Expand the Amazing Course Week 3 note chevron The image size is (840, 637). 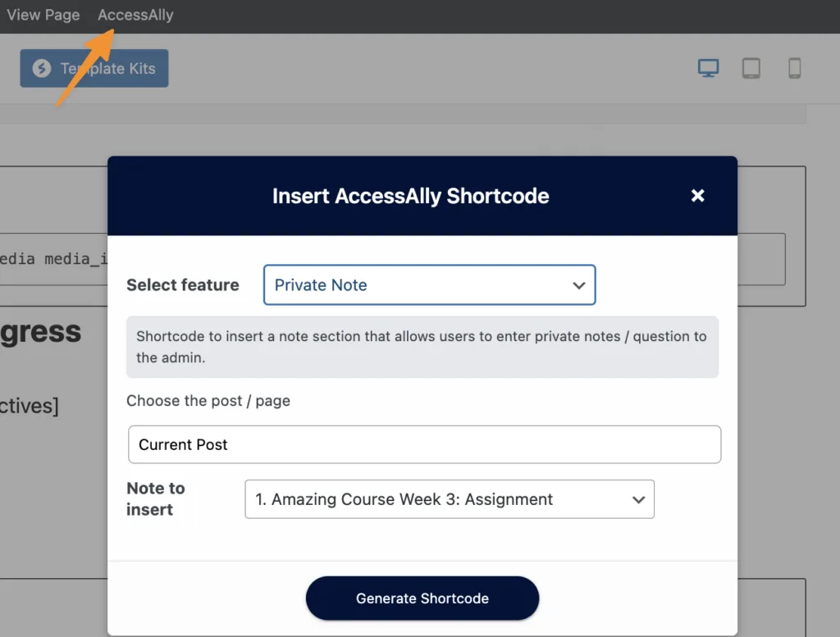tap(638, 498)
